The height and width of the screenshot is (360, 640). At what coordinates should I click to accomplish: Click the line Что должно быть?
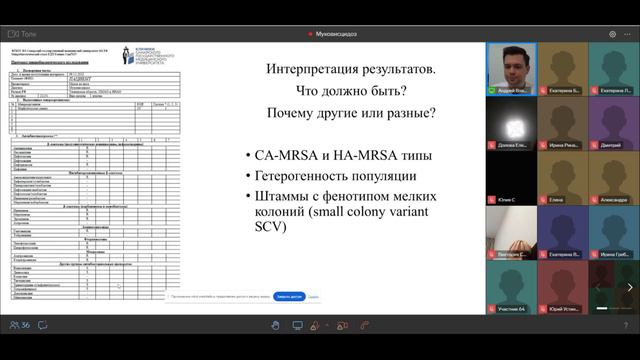click(x=351, y=91)
